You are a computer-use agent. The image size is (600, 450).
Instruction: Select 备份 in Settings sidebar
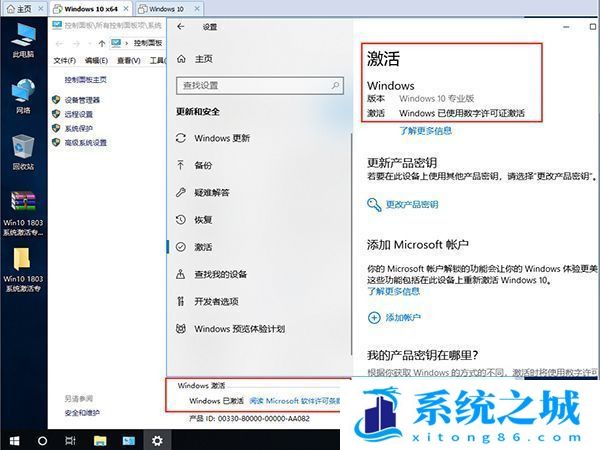click(x=203, y=165)
